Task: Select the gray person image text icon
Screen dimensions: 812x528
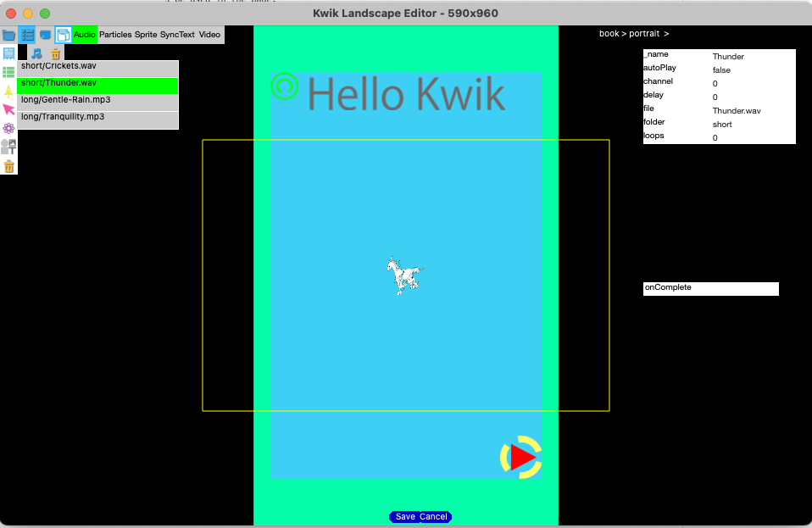Action: pyautogui.click(x=8, y=147)
